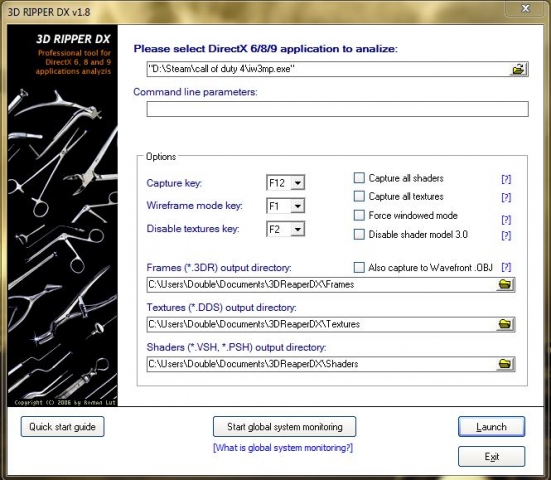Focus the Command line parameters field

[x=337, y=109]
